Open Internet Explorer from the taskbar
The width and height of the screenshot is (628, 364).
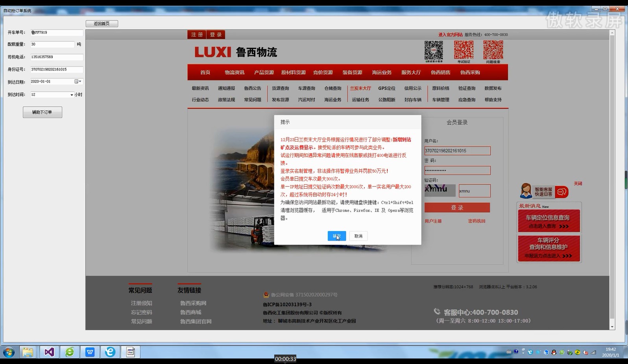point(110,352)
